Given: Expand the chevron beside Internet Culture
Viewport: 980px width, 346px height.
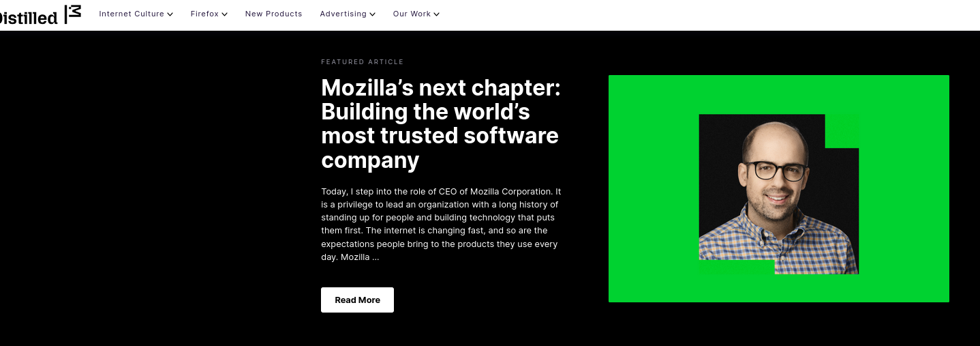Looking at the screenshot, I should coord(170,14).
